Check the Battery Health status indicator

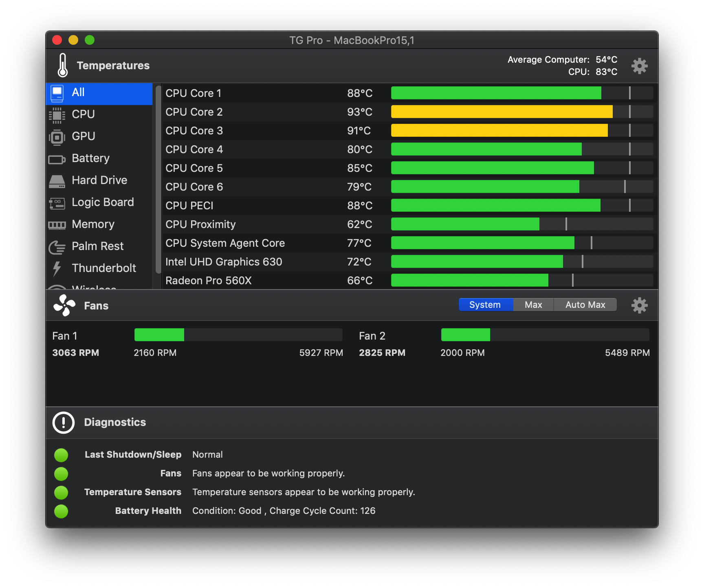(61, 511)
